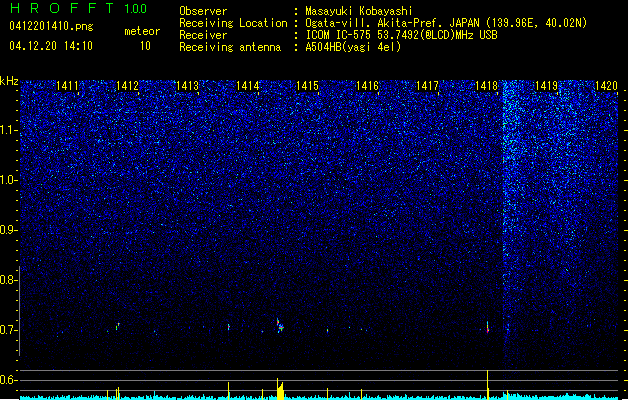
Task: Click the 'Observer' field label
Action: tap(203, 11)
